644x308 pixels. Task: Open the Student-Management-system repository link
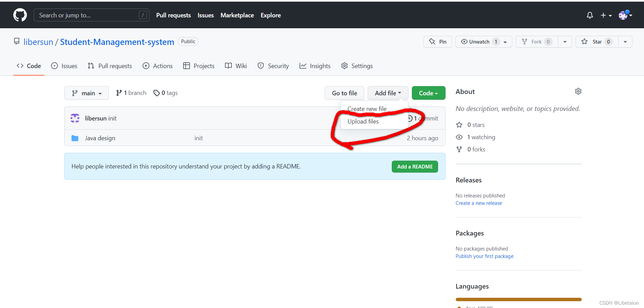point(117,42)
